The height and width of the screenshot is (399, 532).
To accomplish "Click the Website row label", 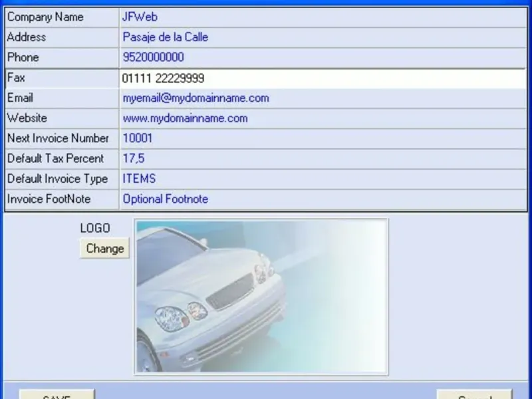I will click(x=27, y=118).
